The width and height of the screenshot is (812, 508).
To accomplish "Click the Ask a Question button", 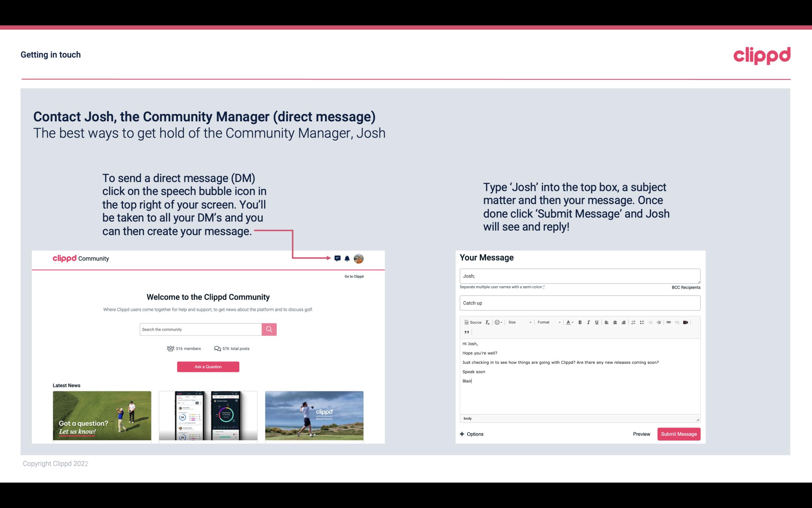I will (x=207, y=366).
